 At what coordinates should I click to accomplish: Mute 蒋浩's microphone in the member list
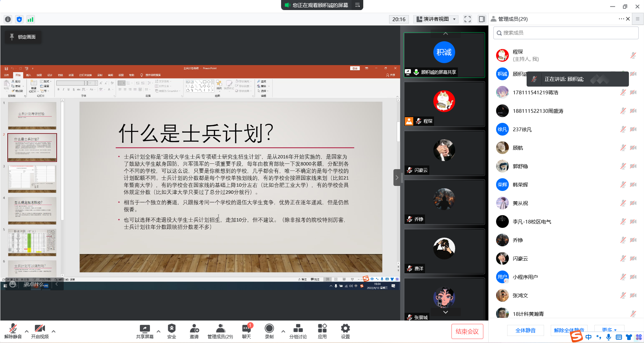(x=623, y=92)
